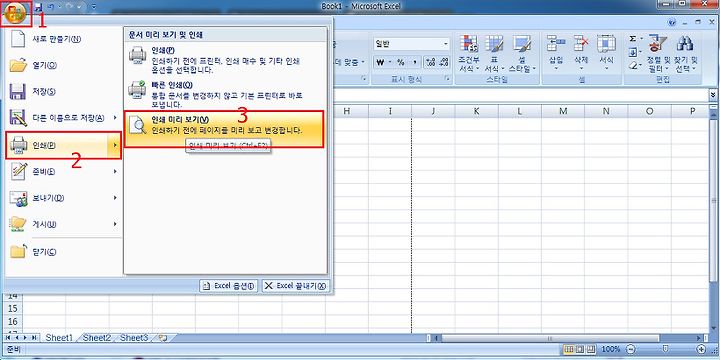Click the Insert Worksheet tab icon
This screenshot has height=360, width=720.
(162, 338)
